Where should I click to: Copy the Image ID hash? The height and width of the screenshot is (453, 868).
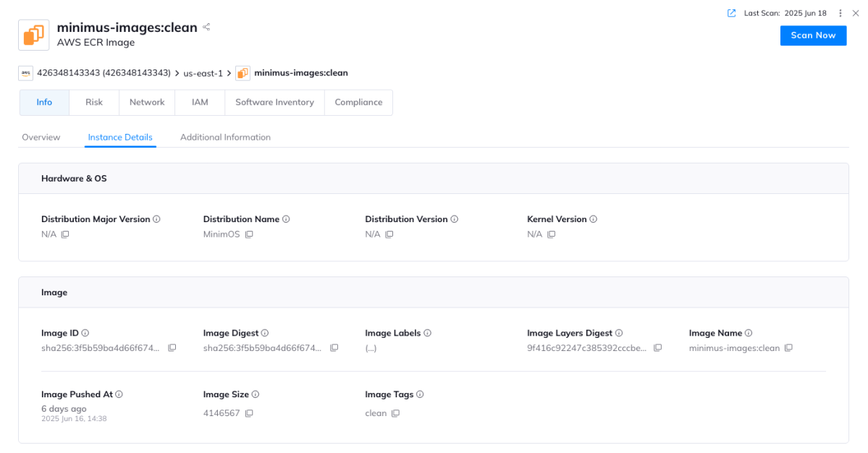click(172, 348)
